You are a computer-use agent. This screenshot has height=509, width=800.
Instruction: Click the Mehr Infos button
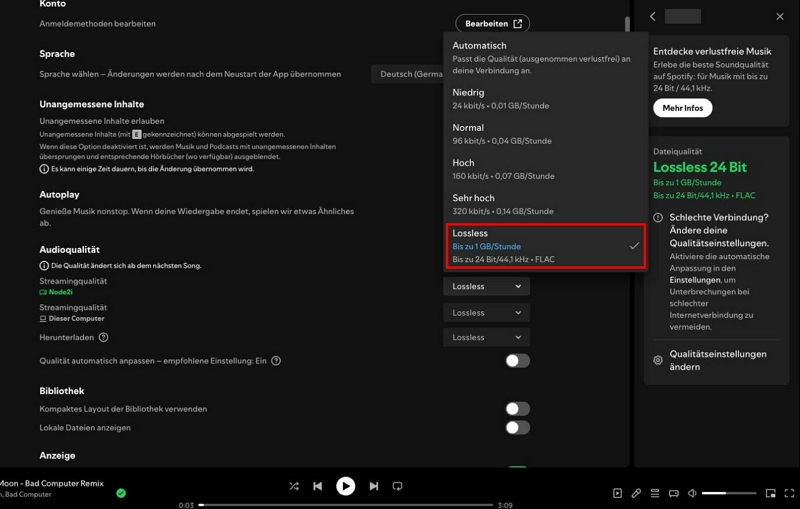pyautogui.click(x=683, y=108)
